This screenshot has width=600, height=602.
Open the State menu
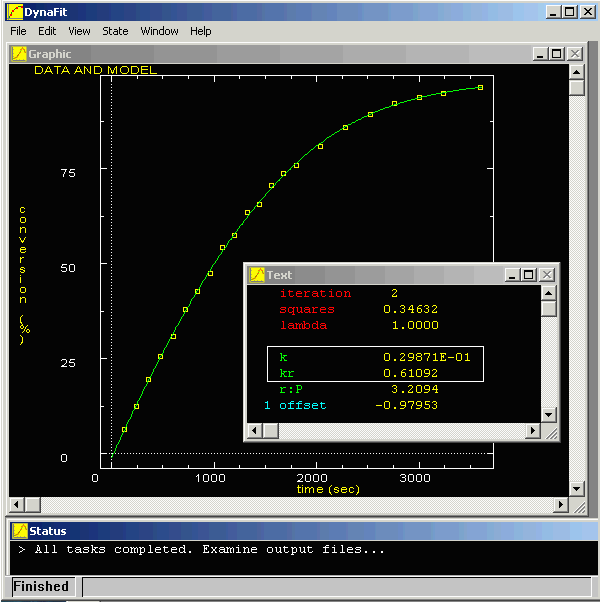click(115, 31)
